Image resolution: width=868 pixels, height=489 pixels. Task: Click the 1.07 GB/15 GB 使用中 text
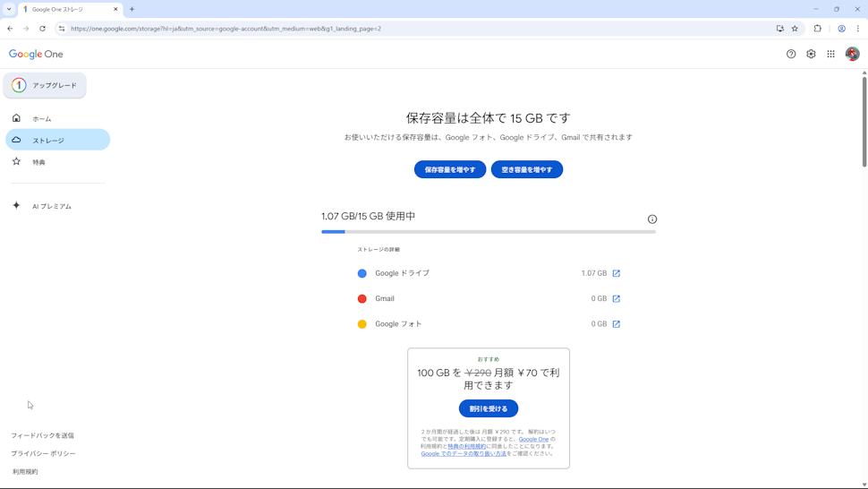click(x=368, y=216)
